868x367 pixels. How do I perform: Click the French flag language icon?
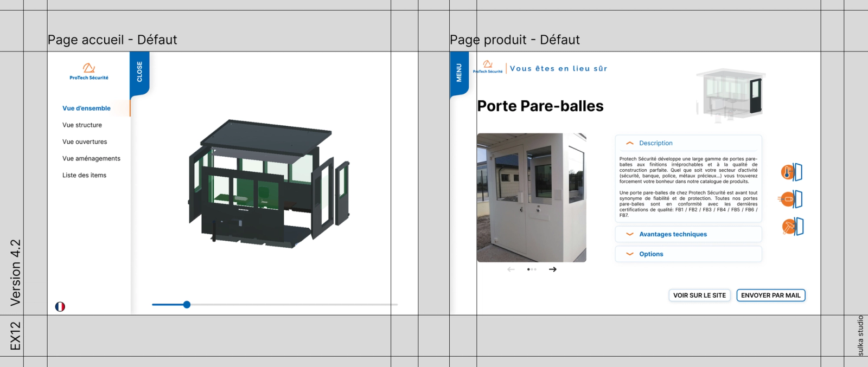pyautogui.click(x=60, y=307)
